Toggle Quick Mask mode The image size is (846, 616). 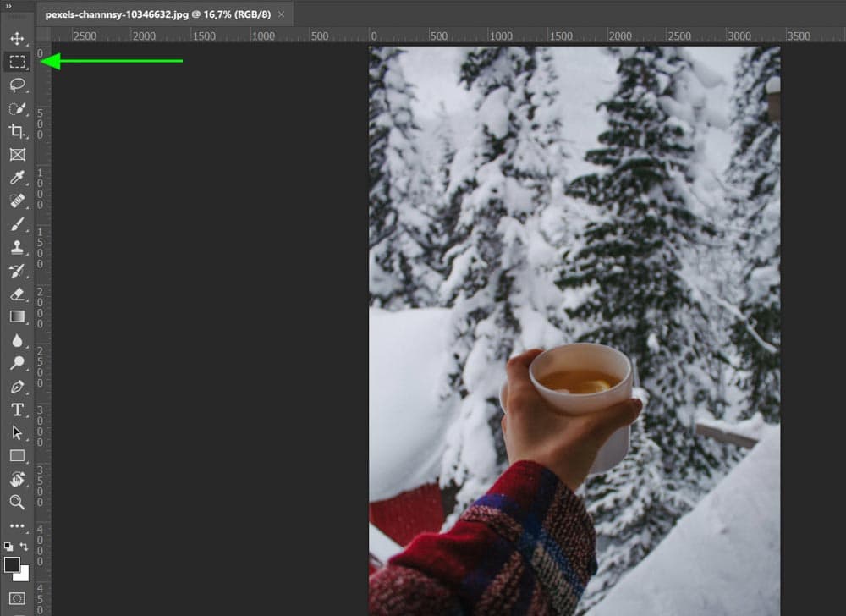[x=17, y=598]
